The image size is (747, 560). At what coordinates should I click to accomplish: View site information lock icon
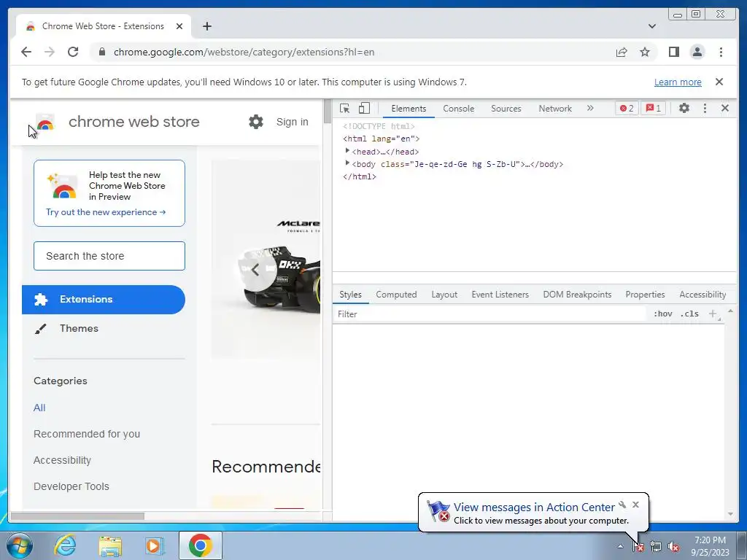[x=101, y=52]
